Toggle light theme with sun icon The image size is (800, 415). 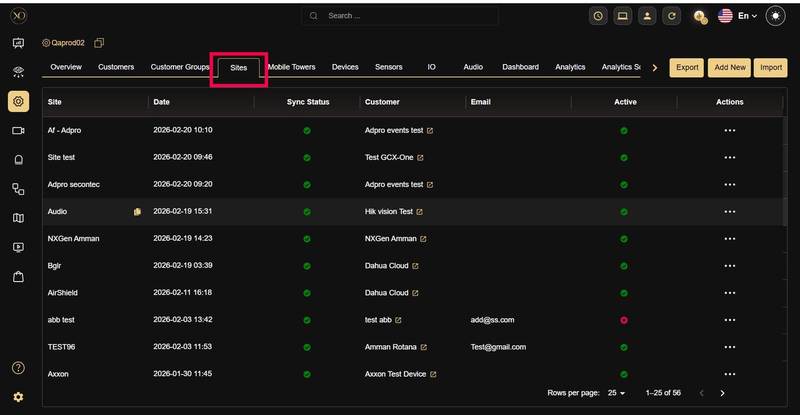point(775,16)
